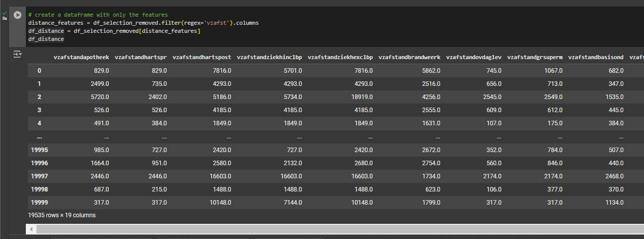Select row index 19998
Viewport: 644px width, 239px height.
[39, 189]
